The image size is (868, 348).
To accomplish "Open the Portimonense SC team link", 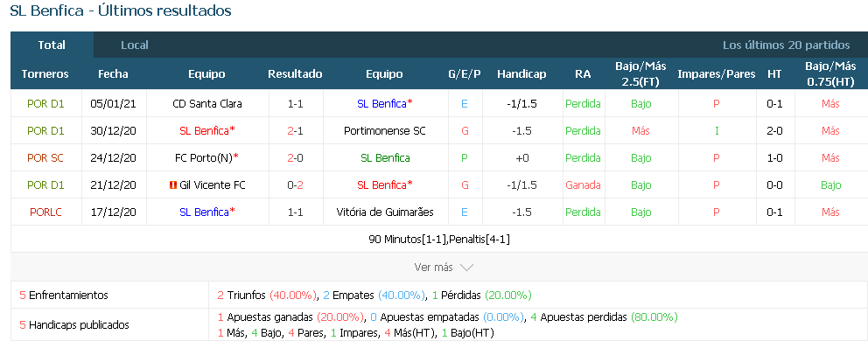I will coord(385,131).
